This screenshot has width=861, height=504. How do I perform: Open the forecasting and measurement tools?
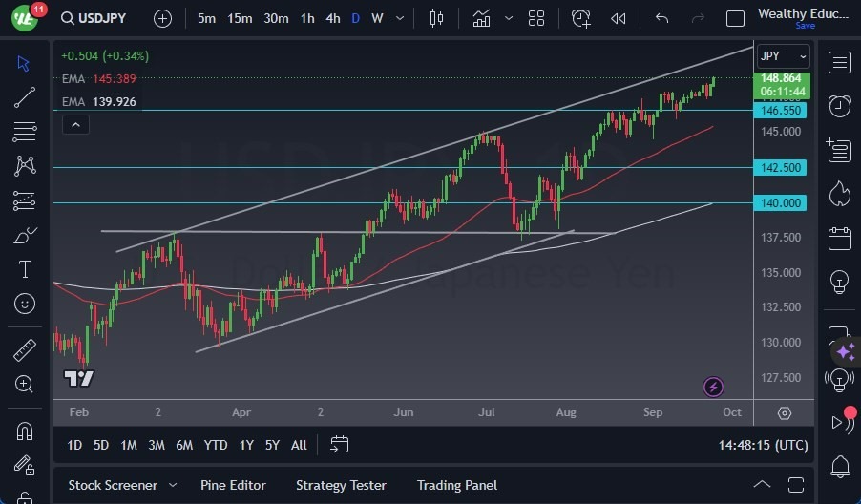tap(24, 201)
